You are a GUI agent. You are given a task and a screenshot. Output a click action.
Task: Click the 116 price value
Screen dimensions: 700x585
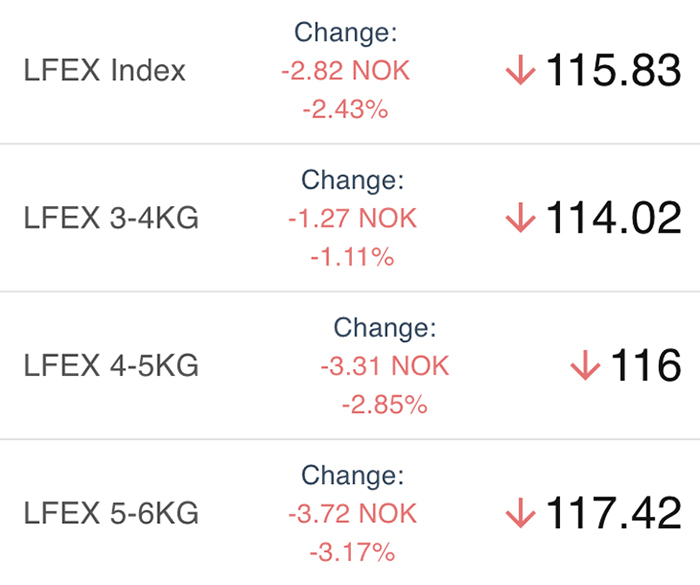(x=646, y=365)
